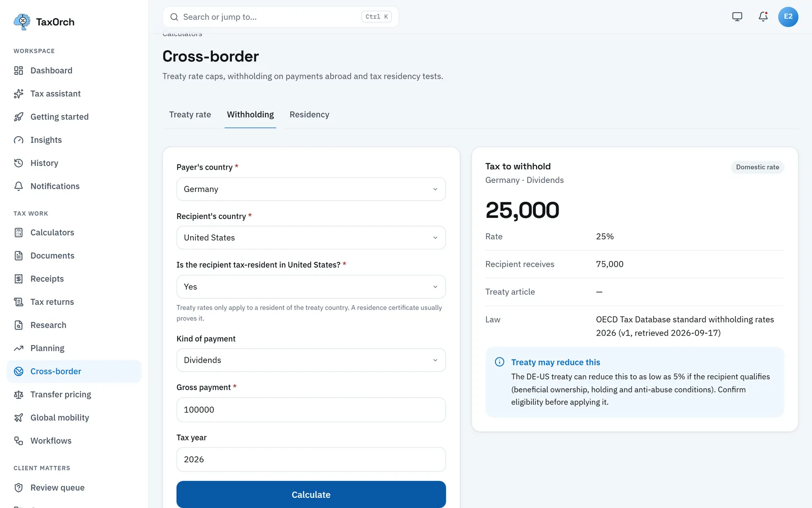Focus the Search or jump to box
Image resolution: width=812 pixels, height=508 pixels.
click(281, 17)
